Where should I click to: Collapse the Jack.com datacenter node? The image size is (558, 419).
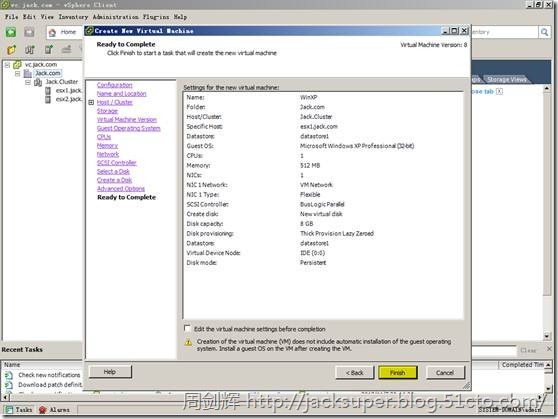coord(17,74)
